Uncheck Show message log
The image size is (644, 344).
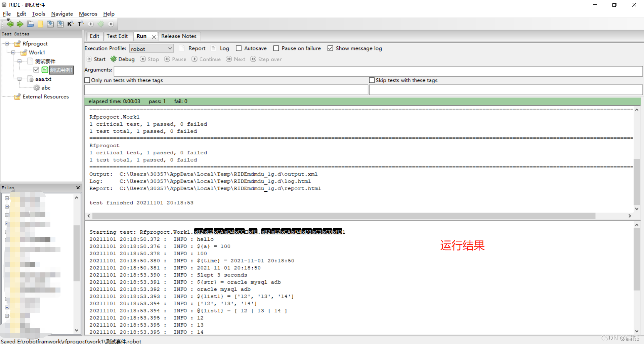coord(330,48)
